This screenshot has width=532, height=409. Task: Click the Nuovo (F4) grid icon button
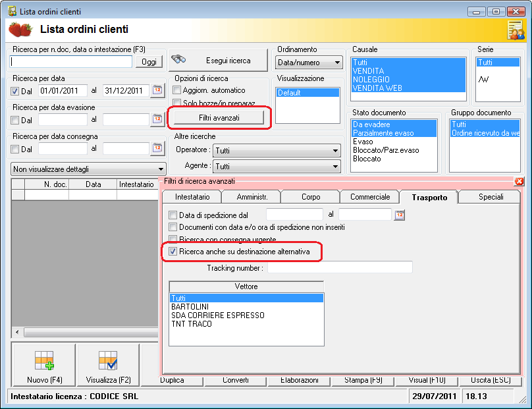coord(44,366)
